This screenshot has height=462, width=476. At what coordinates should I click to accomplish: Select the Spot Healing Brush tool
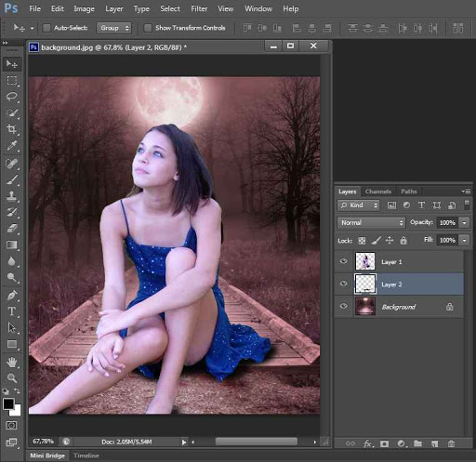pyautogui.click(x=12, y=164)
